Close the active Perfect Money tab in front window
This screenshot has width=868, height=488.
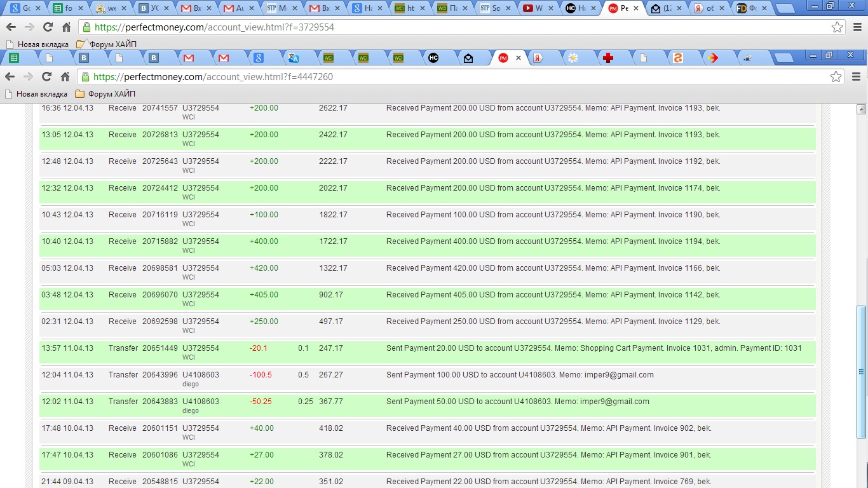518,58
